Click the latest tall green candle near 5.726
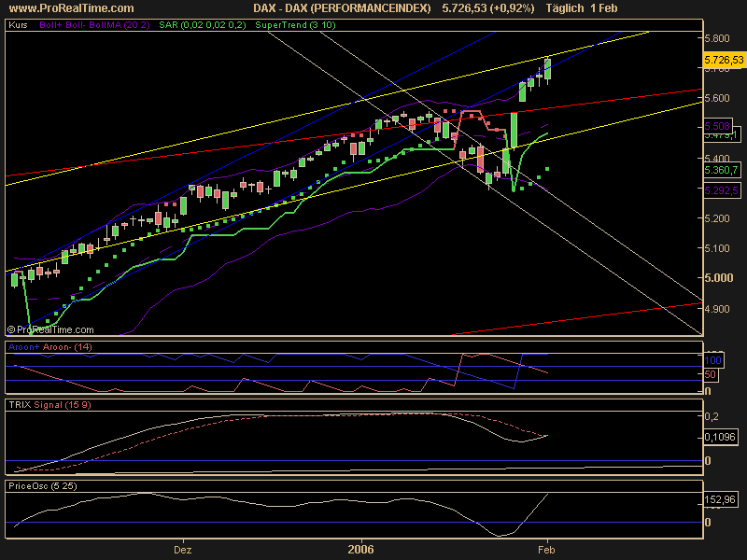 pos(547,69)
